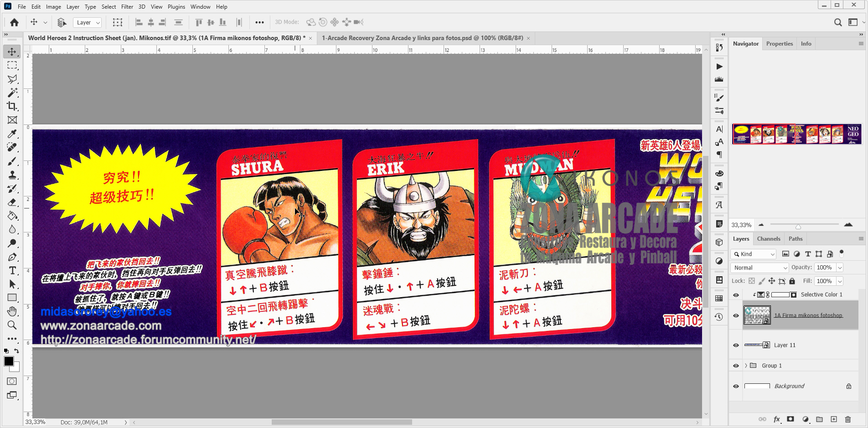This screenshot has width=868, height=428.
Task: Open the Histogram panel icon
Action: pos(719,78)
